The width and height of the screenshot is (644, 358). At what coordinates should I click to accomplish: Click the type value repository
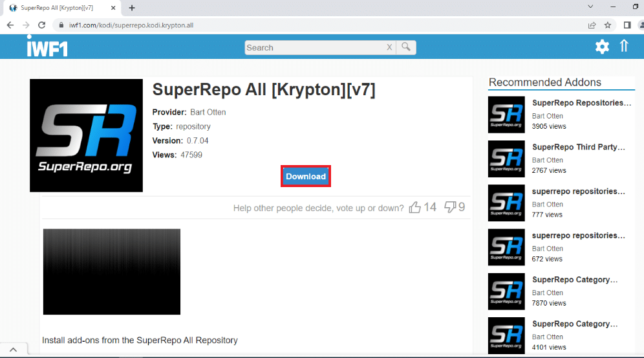click(x=193, y=127)
